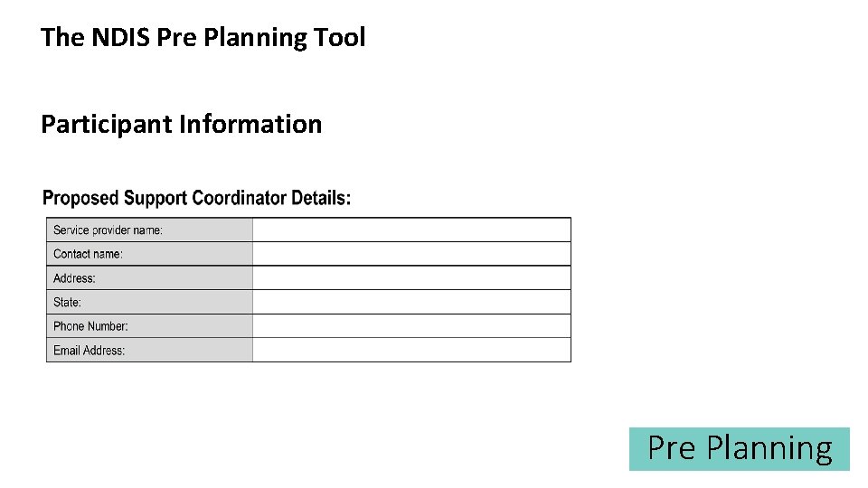Select the word "Coordinator" in the form heading

pos(240,198)
